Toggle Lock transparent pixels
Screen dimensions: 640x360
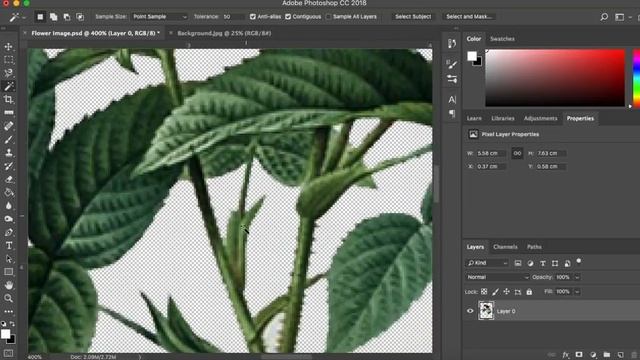(484, 291)
